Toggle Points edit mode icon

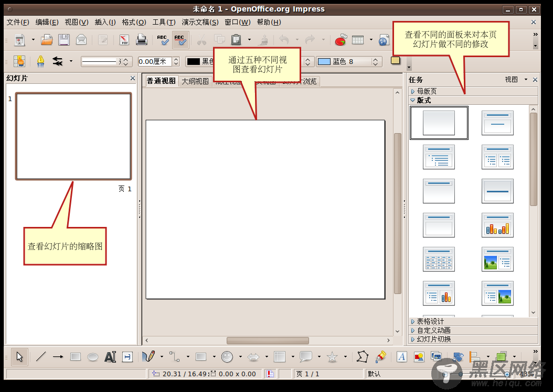(363, 357)
